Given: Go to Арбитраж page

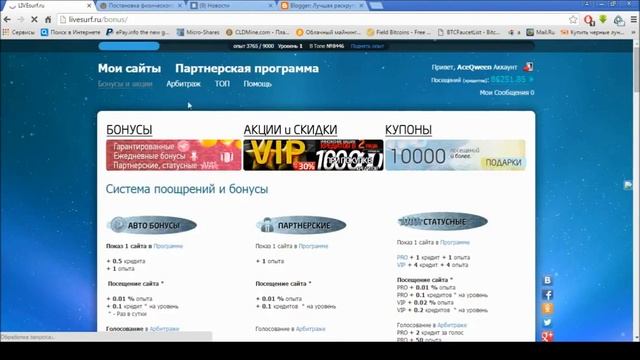Looking at the screenshot, I should pos(183,84).
